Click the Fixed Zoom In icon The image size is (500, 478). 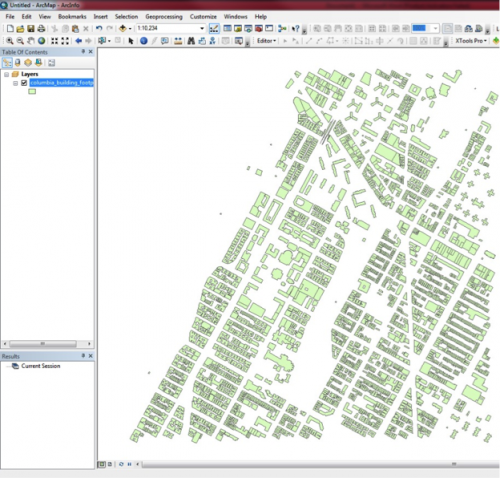click(54, 41)
